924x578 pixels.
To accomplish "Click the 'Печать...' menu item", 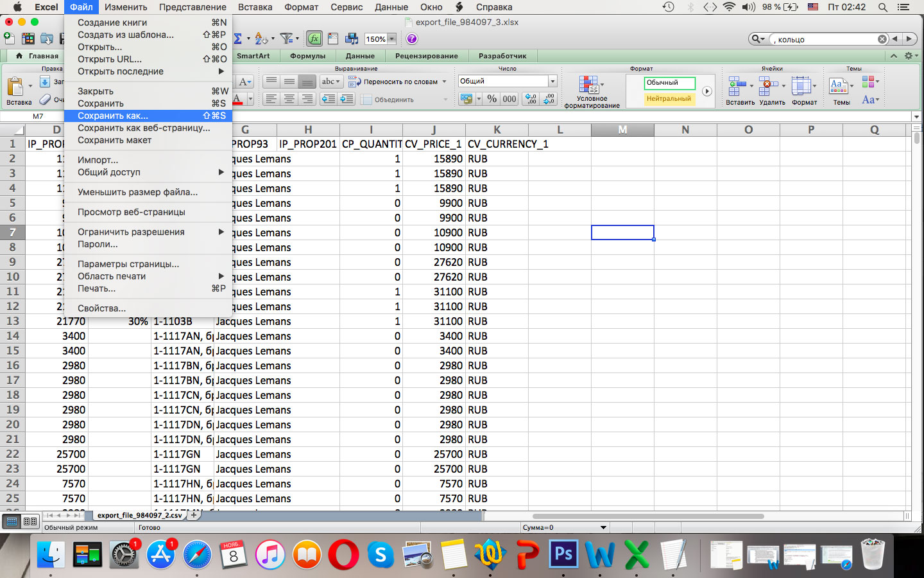I will [x=148, y=288].
